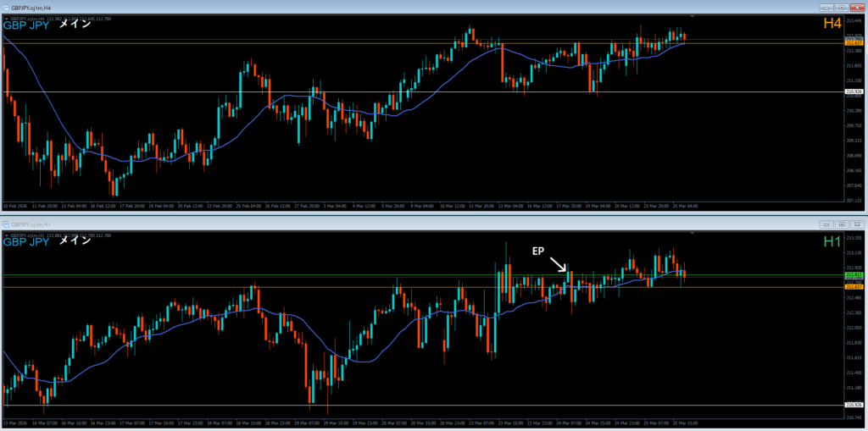Close the GBPJPY H1 chart window

[856, 224]
